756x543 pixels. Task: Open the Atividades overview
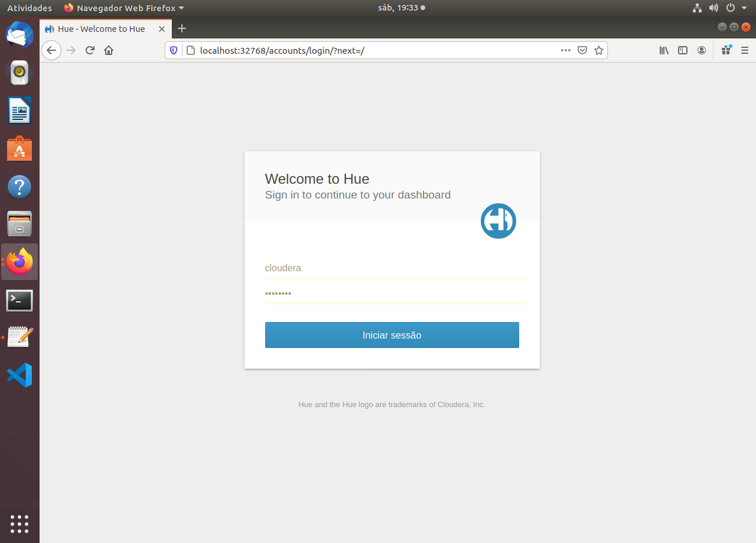point(30,8)
